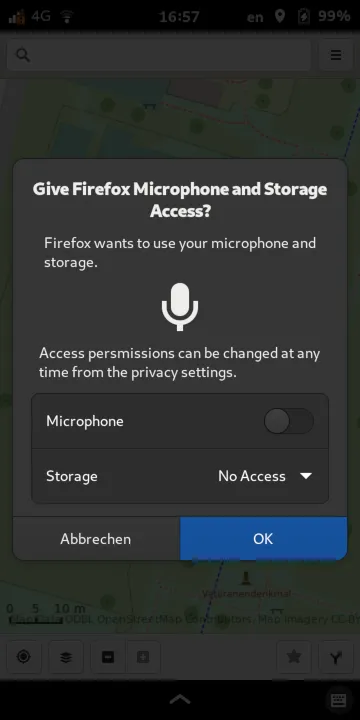This screenshot has height=720, width=360.
Task: Click the search magnifier icon
Action: coord(23,55)
